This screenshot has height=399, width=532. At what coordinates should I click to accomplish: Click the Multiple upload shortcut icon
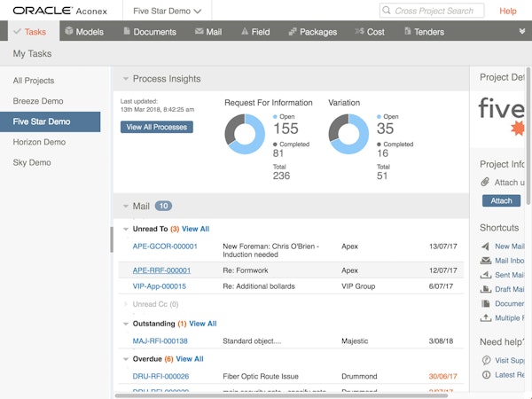click(x=486, y=318)
